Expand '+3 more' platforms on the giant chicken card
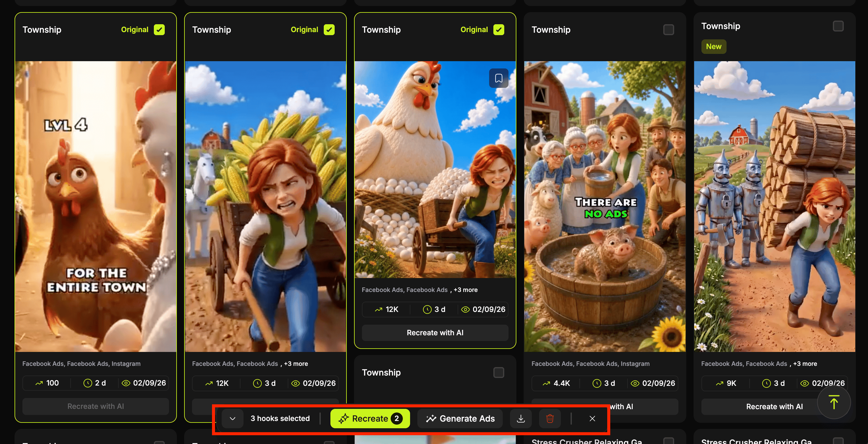Image resolution: width=868 pixels, height=444 pixels. click(466, 290)
